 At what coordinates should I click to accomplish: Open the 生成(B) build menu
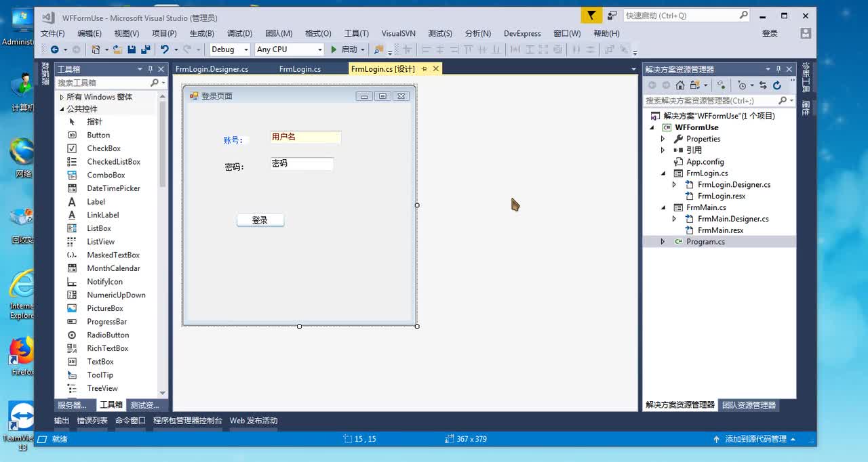click(201, 33)
